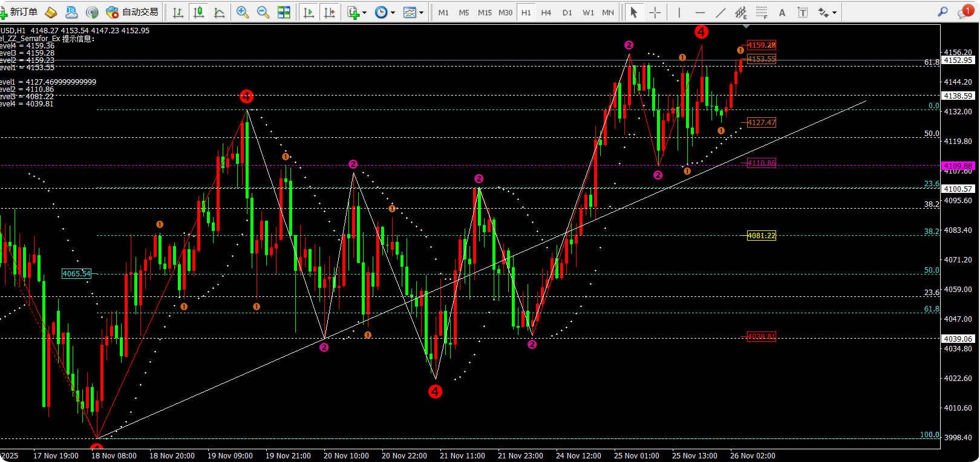
Task: Click the New Order (新订单) button
Action: (x=19, y=12)
